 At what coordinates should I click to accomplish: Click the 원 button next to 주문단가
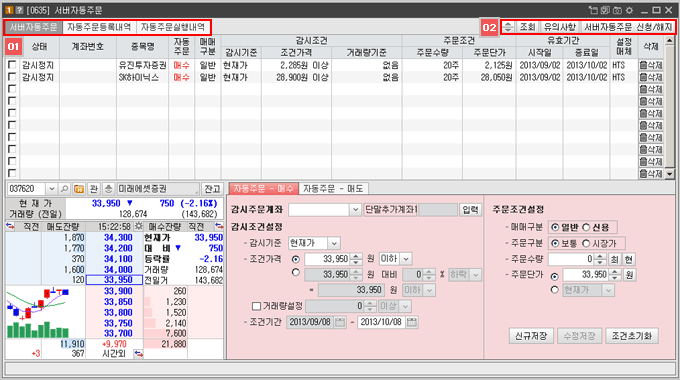point(629,275)
